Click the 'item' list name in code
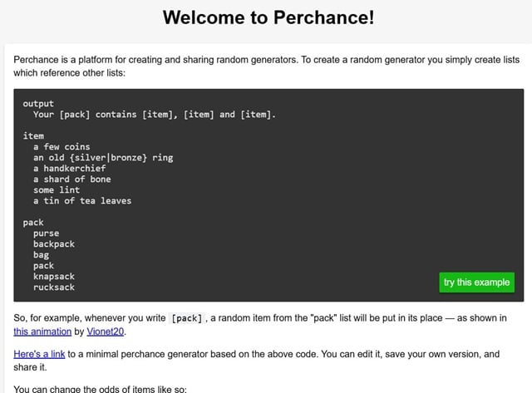 (33, 136)
